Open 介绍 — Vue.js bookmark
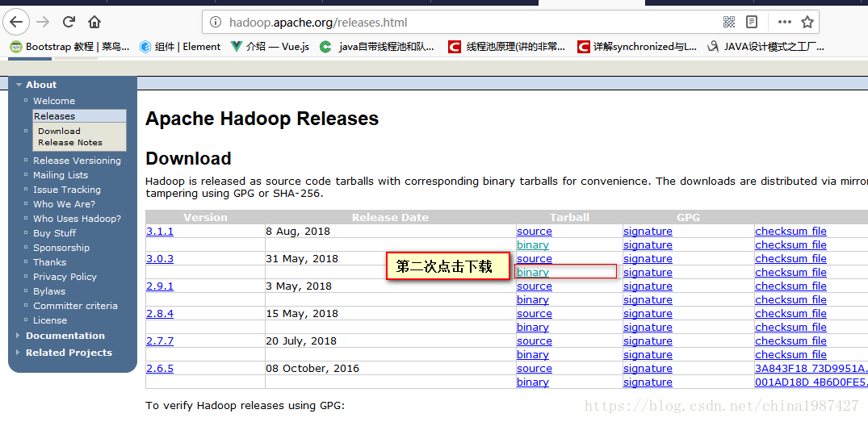 pyautogui.click(x=270, y=47)
